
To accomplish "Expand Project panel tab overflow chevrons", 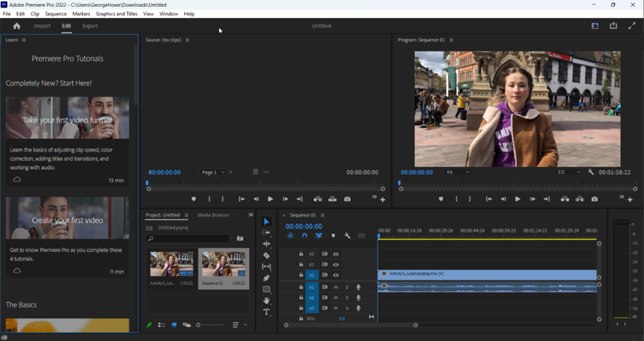I will tap(251, 214).
